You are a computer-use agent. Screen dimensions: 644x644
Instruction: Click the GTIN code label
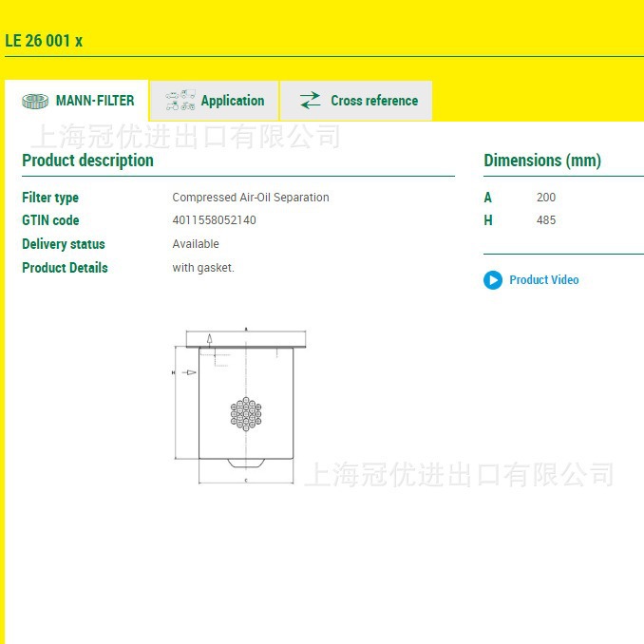point(50,220)
